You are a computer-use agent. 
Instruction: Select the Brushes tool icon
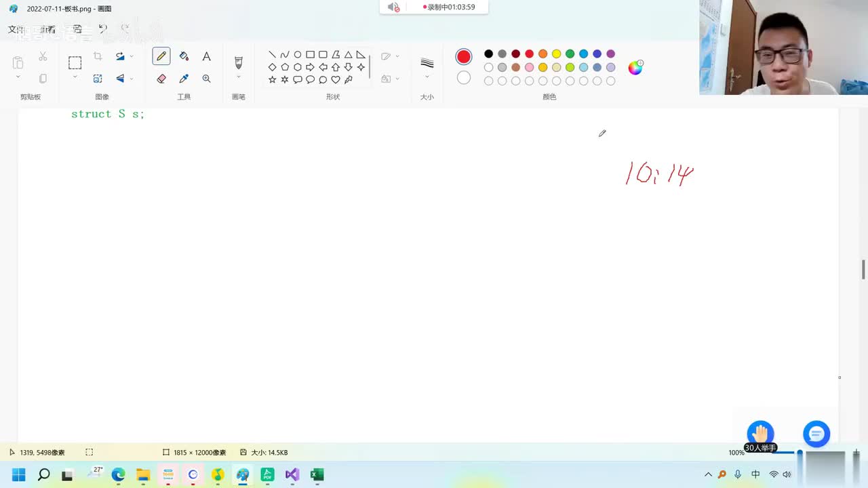[x=238, y=62]
